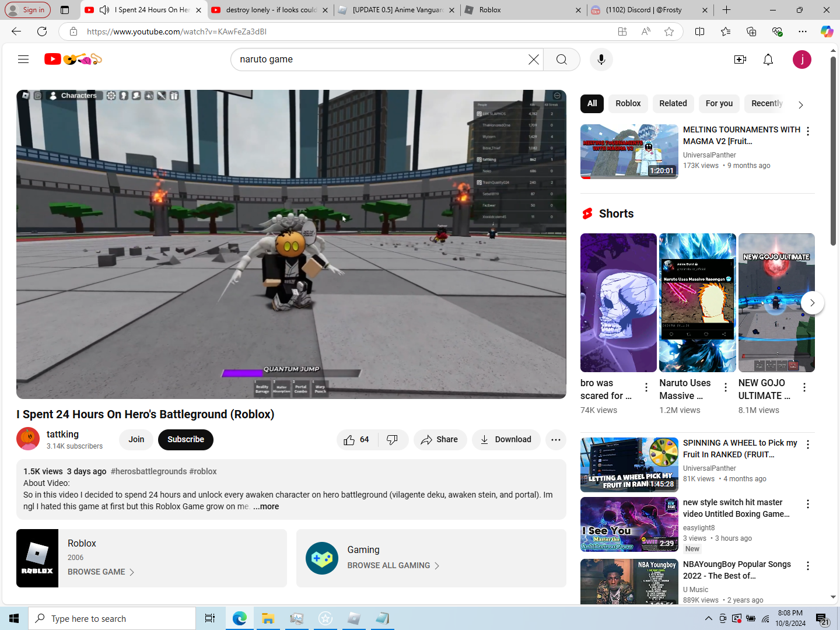840x630 pixels.
Task: Run search with magnifier button
Action: click(x=561, y=60)
